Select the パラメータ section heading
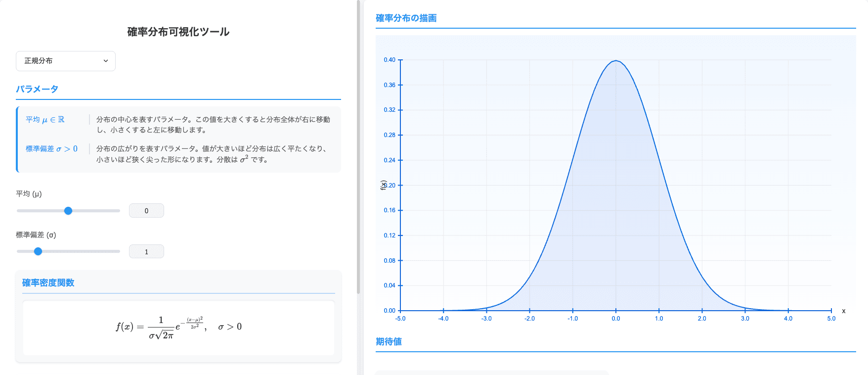The height and width of the screenshot is (375, 868). pyautogui.click(x=37, y=89)
